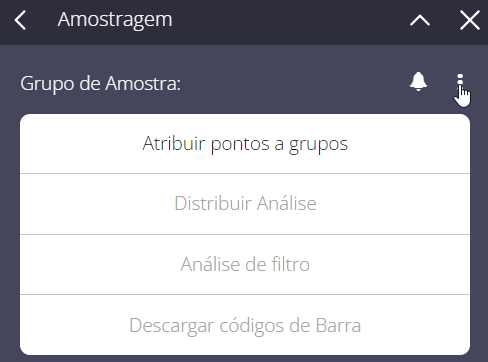Close the Amostragem panel with the X

(470, 20)
